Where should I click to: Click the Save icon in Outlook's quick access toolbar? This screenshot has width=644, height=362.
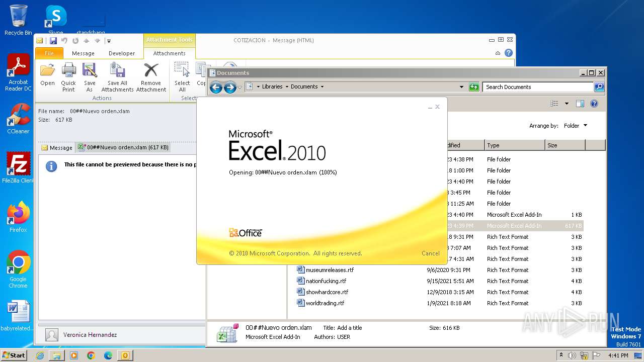(x=53, y=41)
